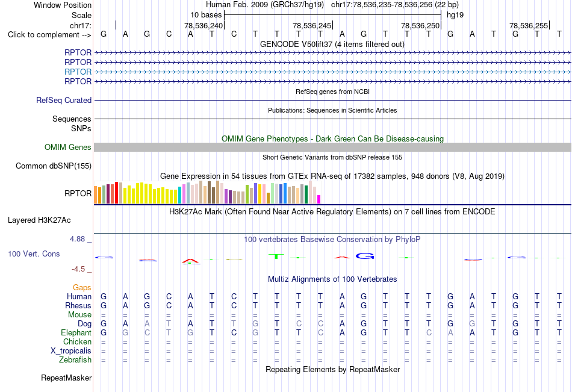
Task: Click the orange 'Gaps' label
Action: [x=82, y=288]
